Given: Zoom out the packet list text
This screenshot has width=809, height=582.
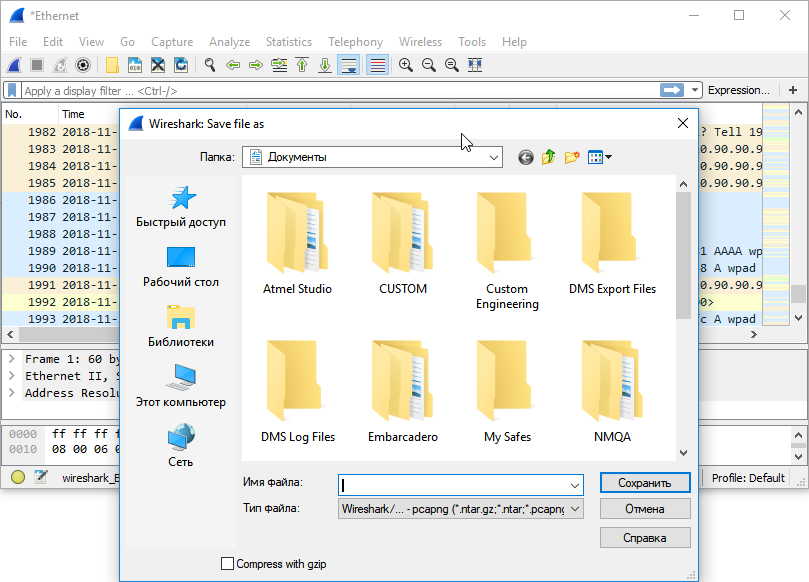Looking at the screenshot, I should tap(429, 65).
